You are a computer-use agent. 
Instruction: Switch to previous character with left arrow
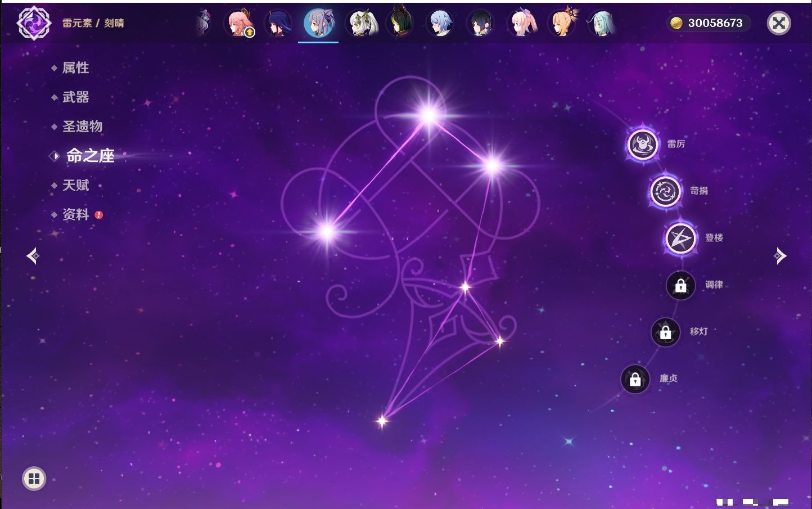click(33, 256)
